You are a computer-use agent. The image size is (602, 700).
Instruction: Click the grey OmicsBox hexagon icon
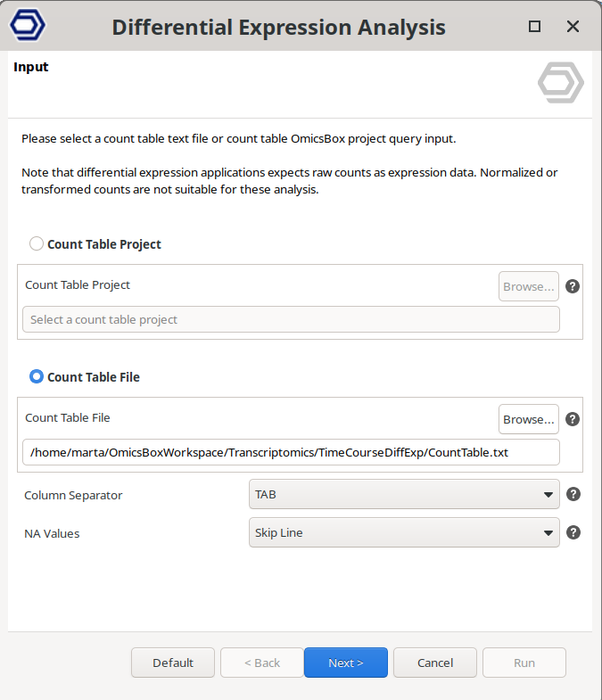(560, 83)
